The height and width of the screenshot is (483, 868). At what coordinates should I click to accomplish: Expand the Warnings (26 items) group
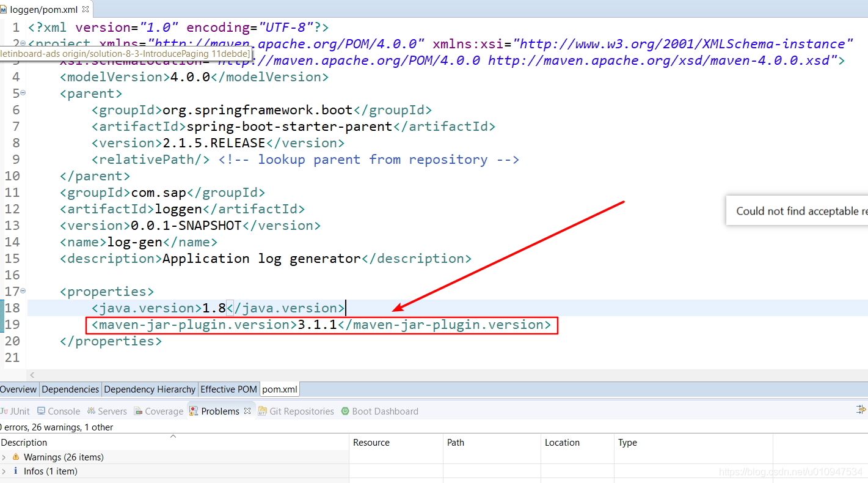pyautogui.click(x=5, y=457)
